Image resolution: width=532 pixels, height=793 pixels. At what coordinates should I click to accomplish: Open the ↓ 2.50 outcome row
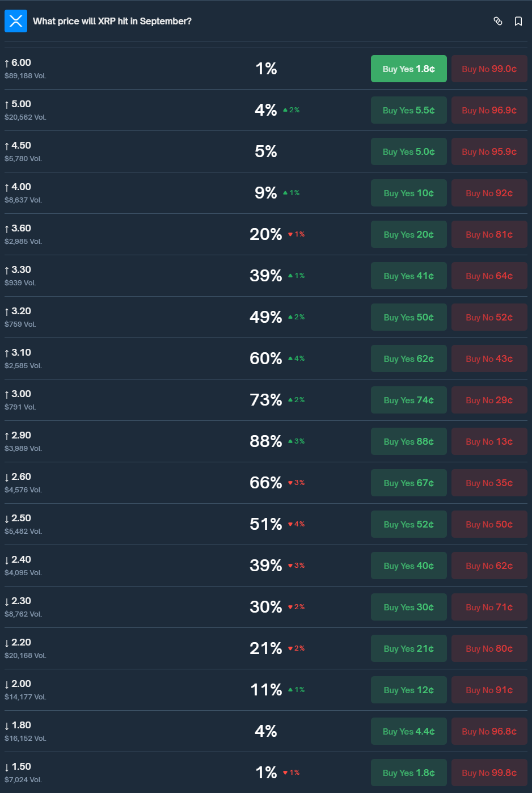[x=266, y=524]
